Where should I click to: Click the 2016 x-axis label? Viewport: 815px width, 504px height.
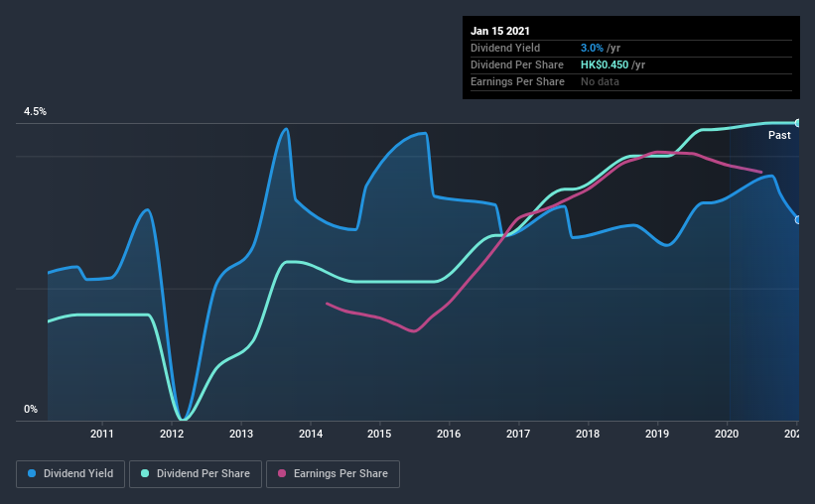[449, 434]
